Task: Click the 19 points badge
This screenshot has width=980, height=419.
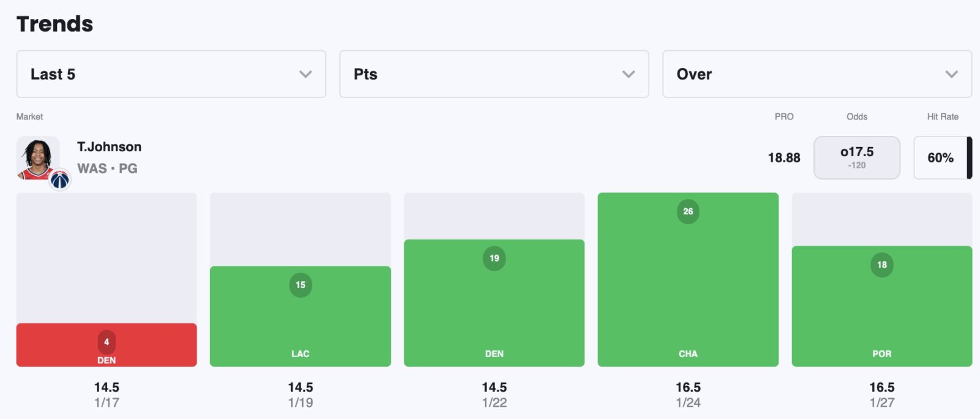Action: (494, 258)
